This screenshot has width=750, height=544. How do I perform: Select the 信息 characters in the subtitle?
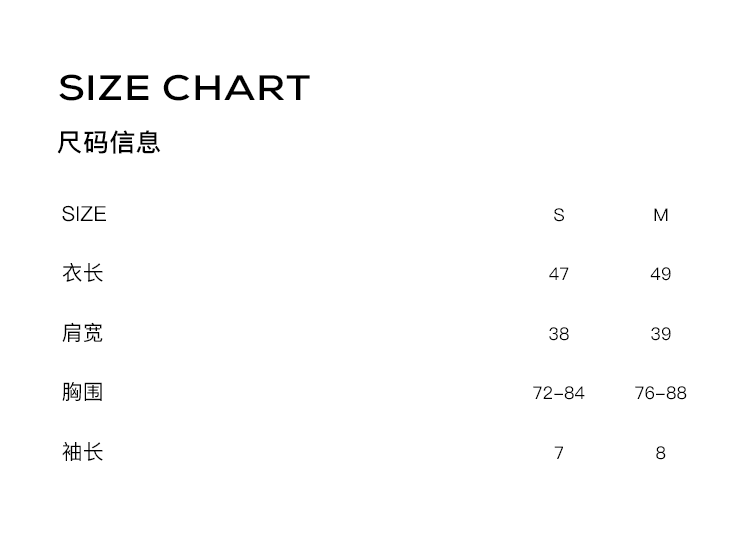click(135, 143)
